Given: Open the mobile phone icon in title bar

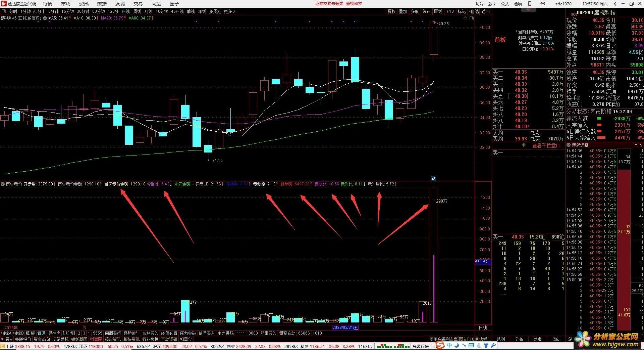Looking at the screenshot, I should [530, 4].
